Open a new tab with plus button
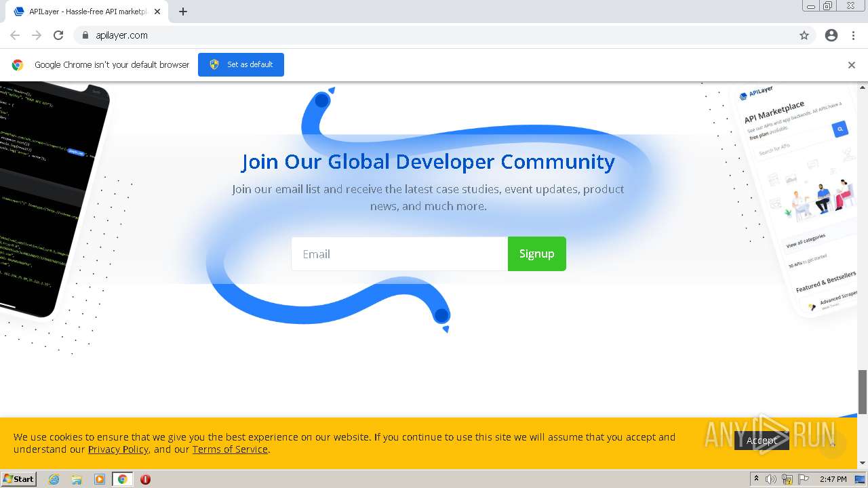 (183, 12)
